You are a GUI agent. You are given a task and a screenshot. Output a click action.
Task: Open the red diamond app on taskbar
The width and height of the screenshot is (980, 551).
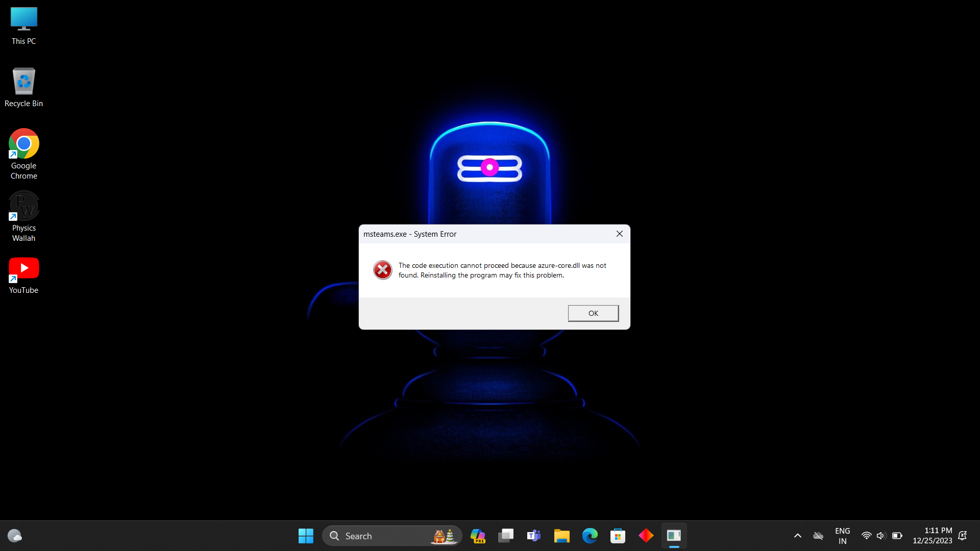(646, 536)
